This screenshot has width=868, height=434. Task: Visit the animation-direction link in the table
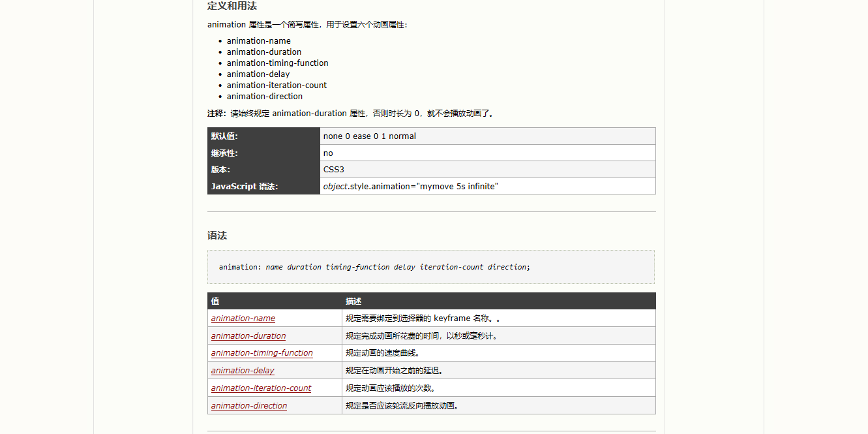point(248,406)
